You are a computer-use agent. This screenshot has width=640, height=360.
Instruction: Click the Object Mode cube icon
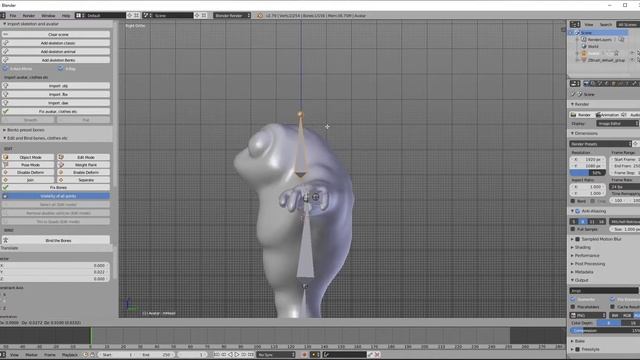tap(6, 157)
